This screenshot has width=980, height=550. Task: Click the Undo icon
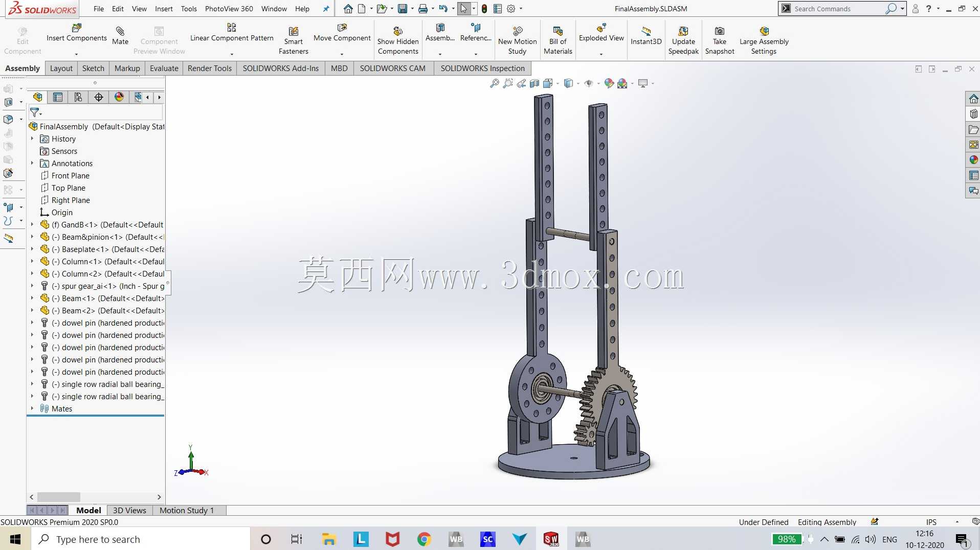tap(443, 9)
